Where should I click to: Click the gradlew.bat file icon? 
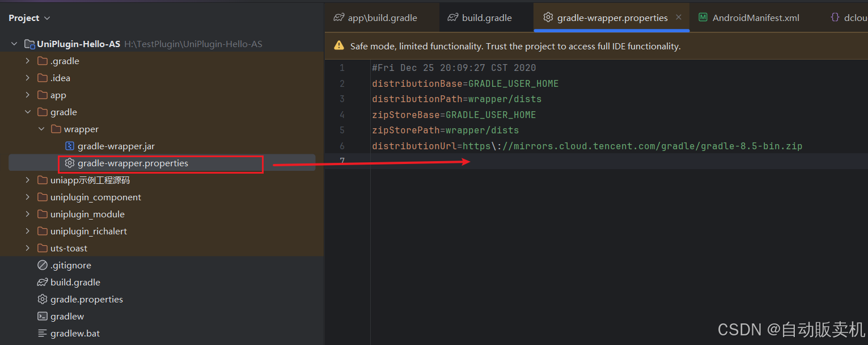(43, 333)
